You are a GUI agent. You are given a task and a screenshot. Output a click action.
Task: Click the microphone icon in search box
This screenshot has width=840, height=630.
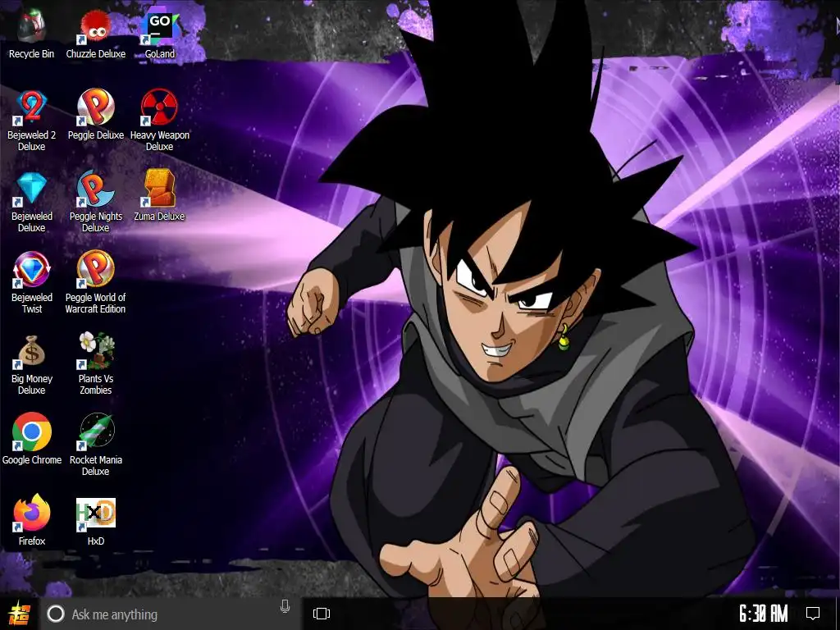tap(285, 606)
